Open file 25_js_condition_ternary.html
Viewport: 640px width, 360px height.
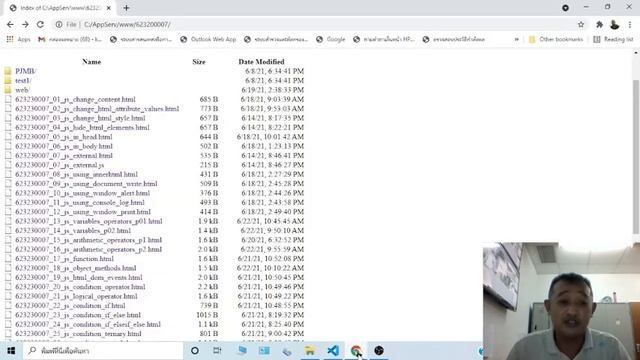(x=78, y=334)
